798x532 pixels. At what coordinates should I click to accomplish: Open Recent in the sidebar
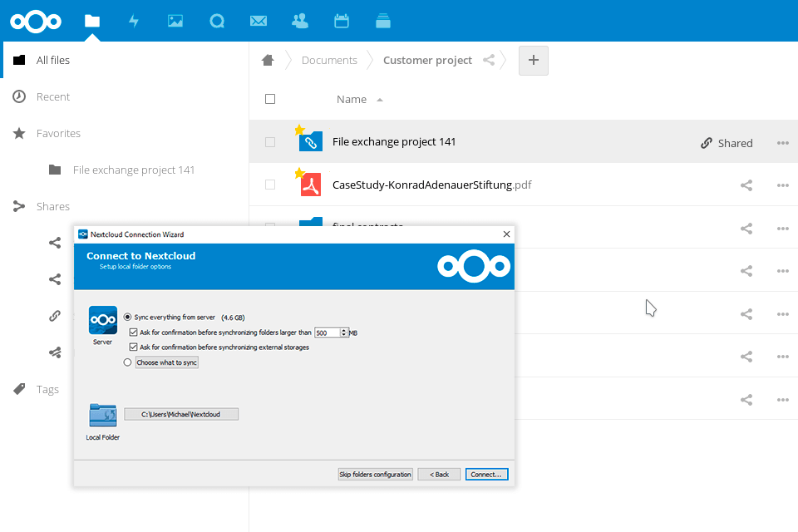[53, 96]
